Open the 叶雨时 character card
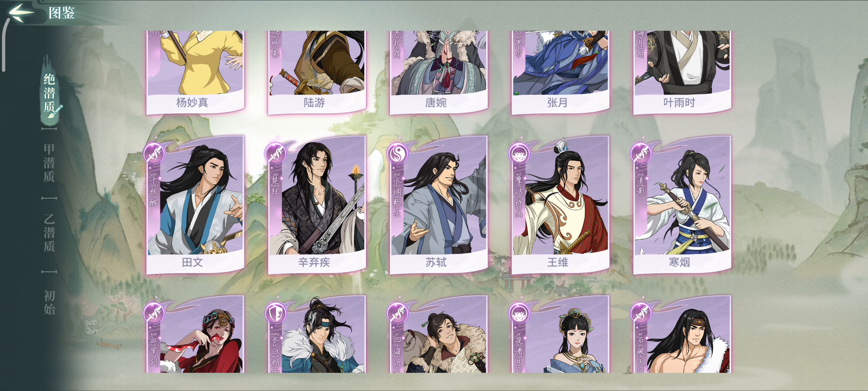868x391 pixels. click(682, 72)
